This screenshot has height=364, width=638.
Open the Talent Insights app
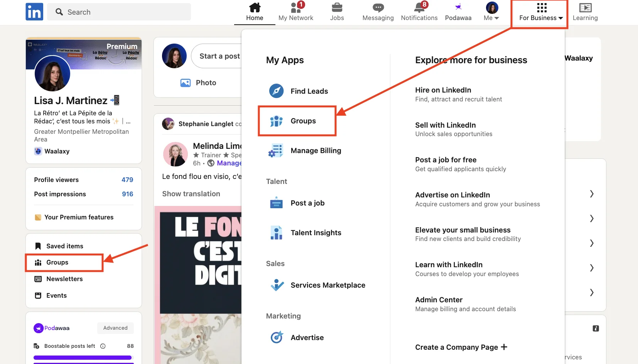(x=305, y=233)
